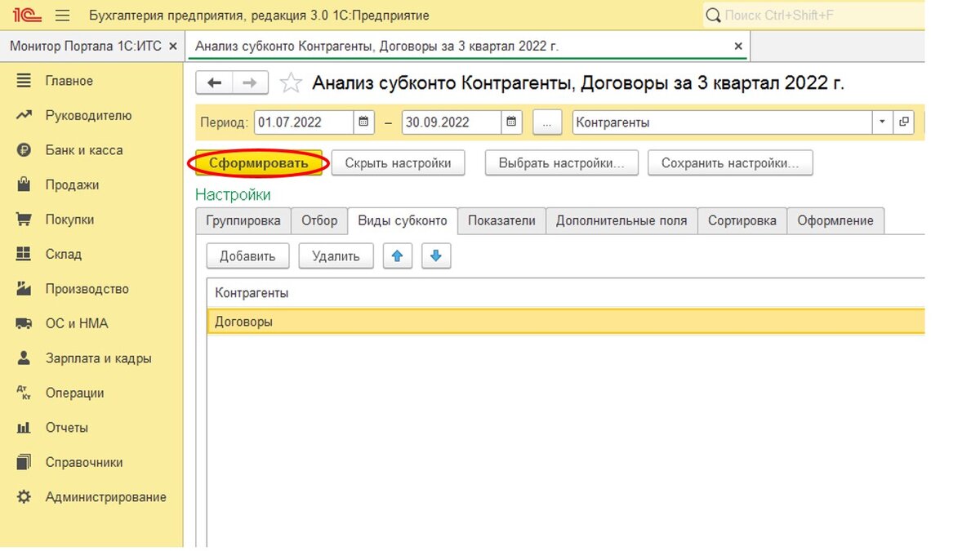Click the Добавить button
The width and height of the screenshot is (980, 551).
[247, 256]
